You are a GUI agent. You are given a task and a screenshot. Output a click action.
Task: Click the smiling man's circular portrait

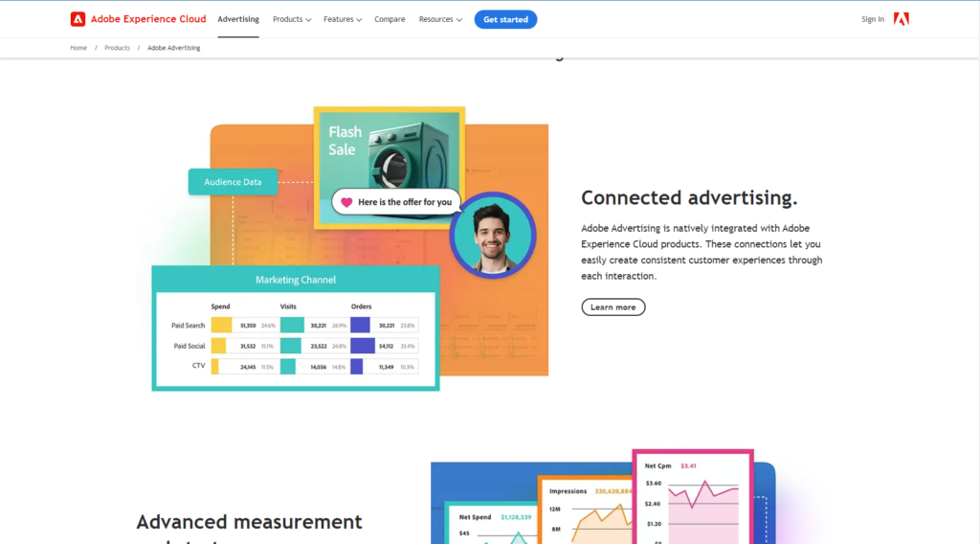[493, 235]
